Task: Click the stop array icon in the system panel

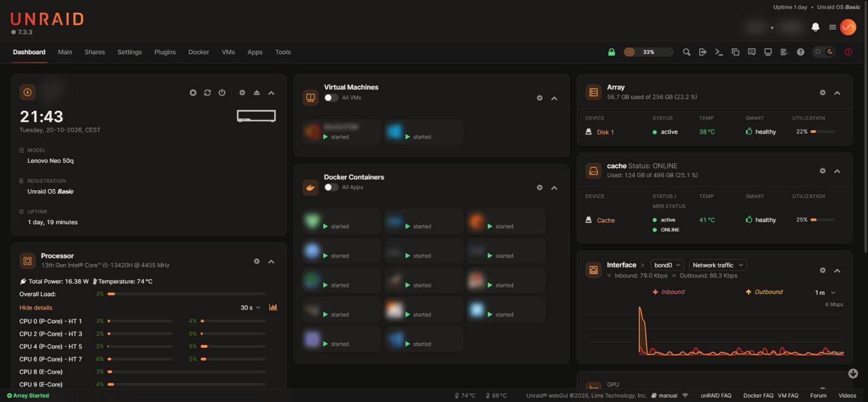Action: (193, 92)
